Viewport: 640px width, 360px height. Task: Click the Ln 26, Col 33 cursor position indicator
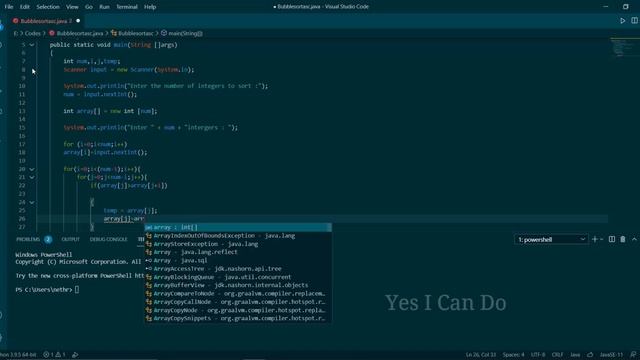click(481, 355)
